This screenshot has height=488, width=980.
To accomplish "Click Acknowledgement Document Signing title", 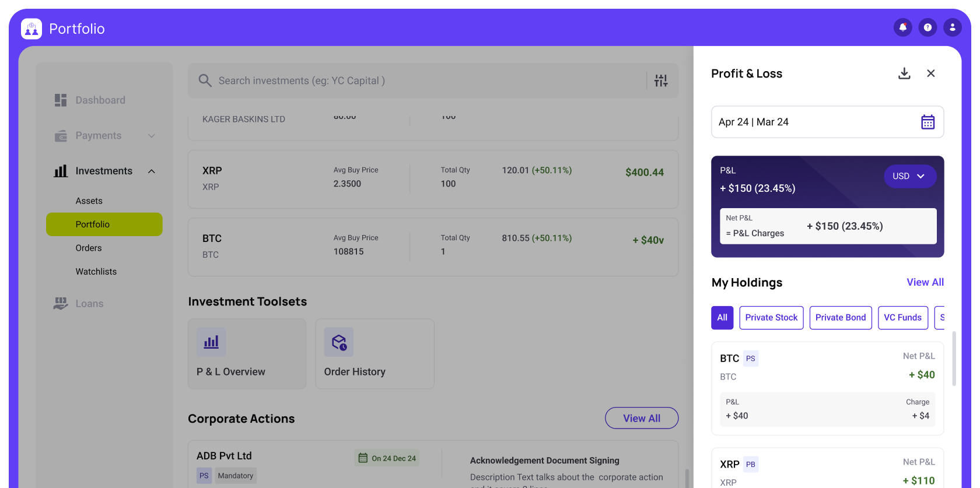I will [545, 461].
